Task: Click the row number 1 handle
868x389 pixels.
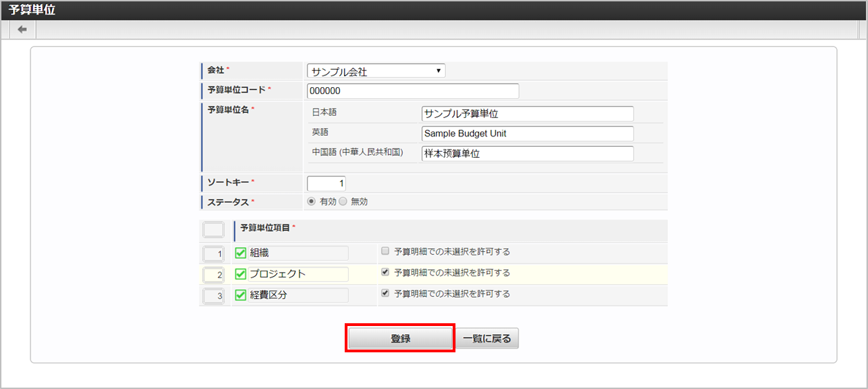Action: pyautogui.click(x=214, y=254)
